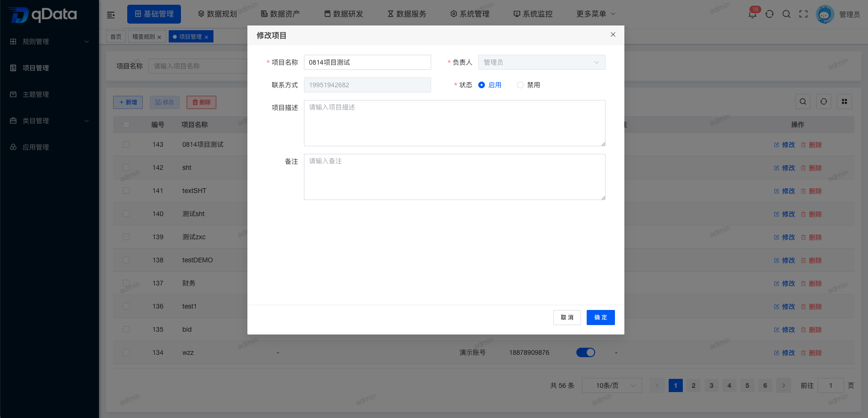Screen dimensions: 868x418
Task: Collapse the sidebar using the hamburger icon
Action: (x=111, y=15)
